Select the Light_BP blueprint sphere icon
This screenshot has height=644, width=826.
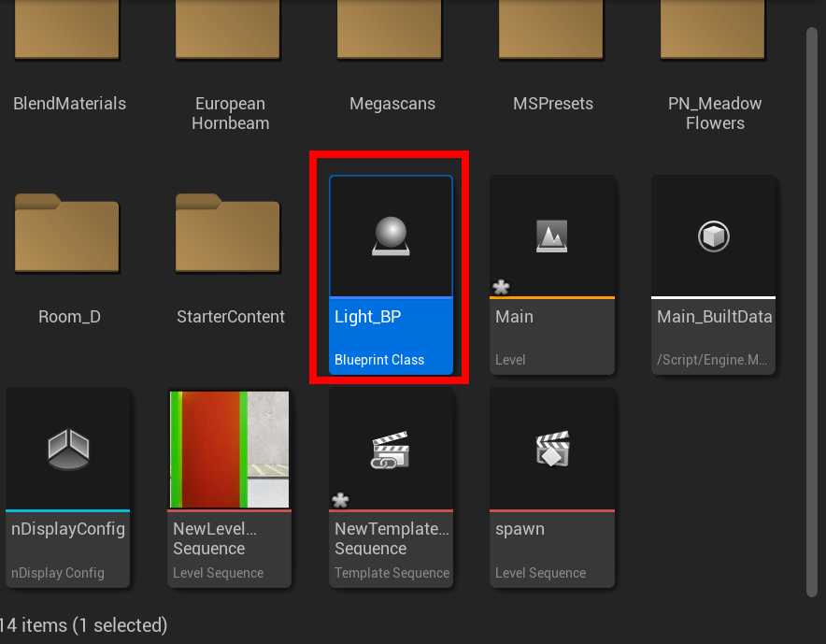tap(391, 236)
